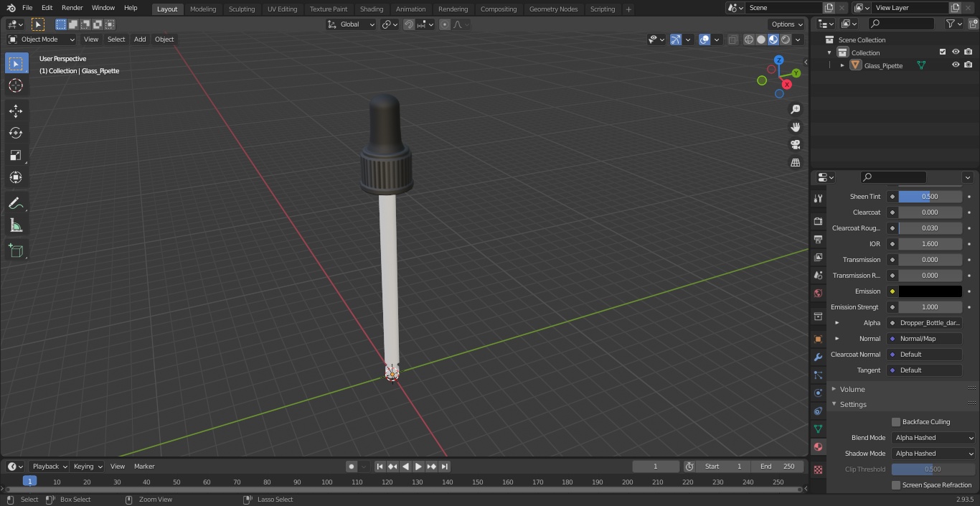
Task: Switch to the UV Editing workspace tab
Action: point(282,9)
